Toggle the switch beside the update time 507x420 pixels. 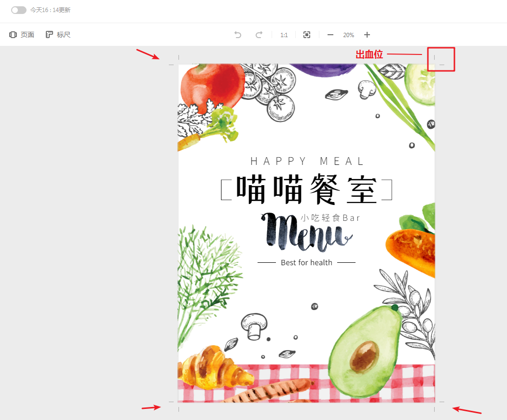tap(19, 10)
